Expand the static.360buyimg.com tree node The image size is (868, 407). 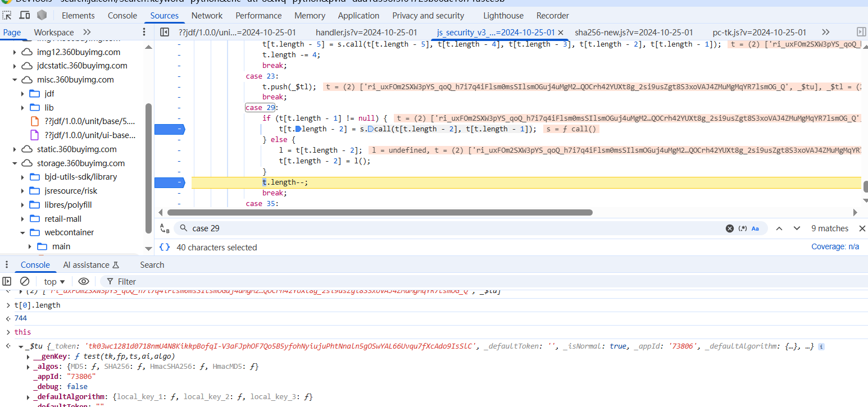coord(16,149)
